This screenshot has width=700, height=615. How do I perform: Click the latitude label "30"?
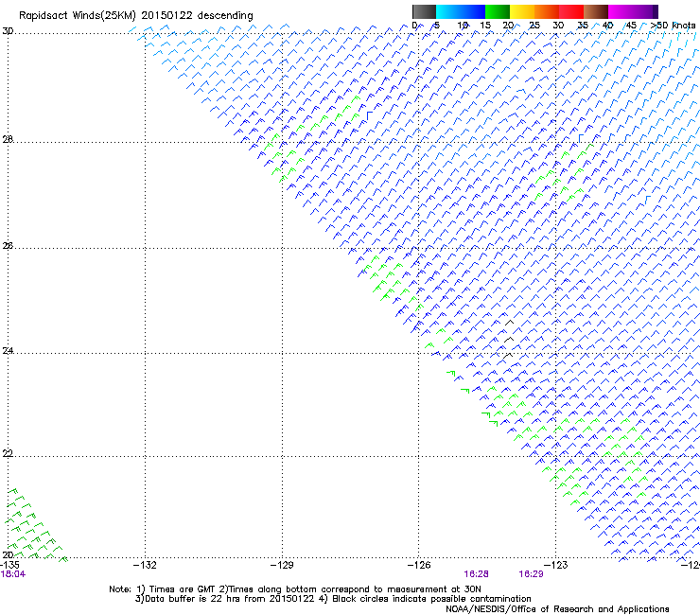[x=8, y=31]
